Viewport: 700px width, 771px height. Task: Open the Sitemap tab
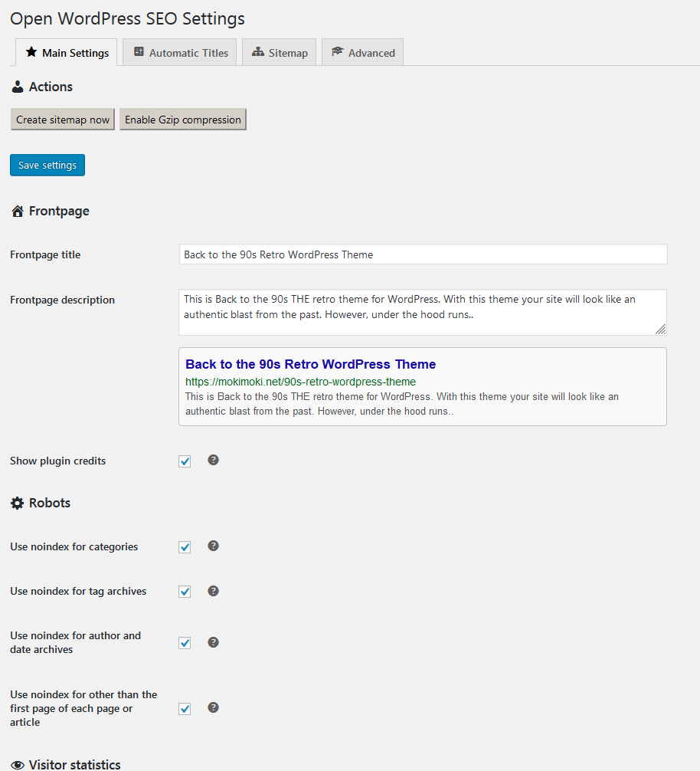[x=280, y=53]
